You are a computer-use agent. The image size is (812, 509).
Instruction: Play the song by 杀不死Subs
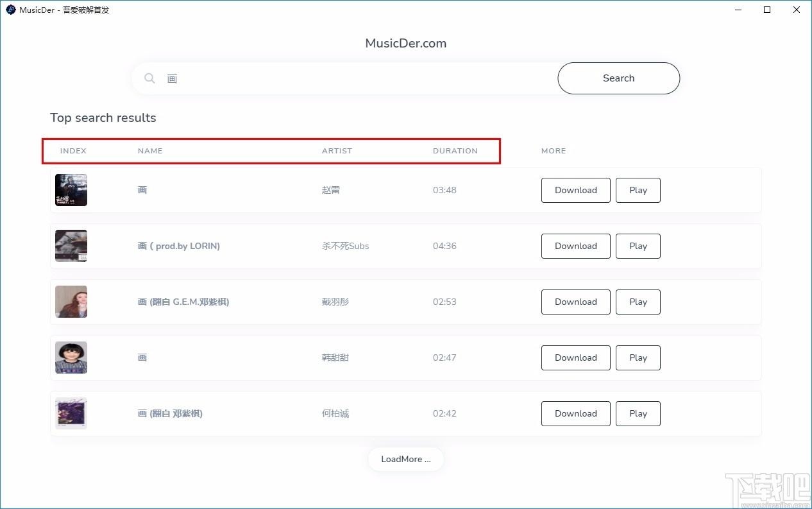(x=638, y=246)
